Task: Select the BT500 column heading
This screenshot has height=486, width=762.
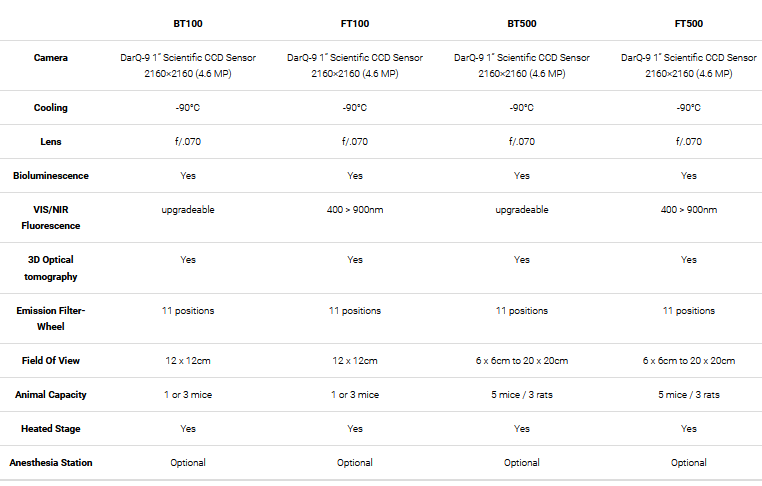Action: pyautogui.click(x=522, y=21)
